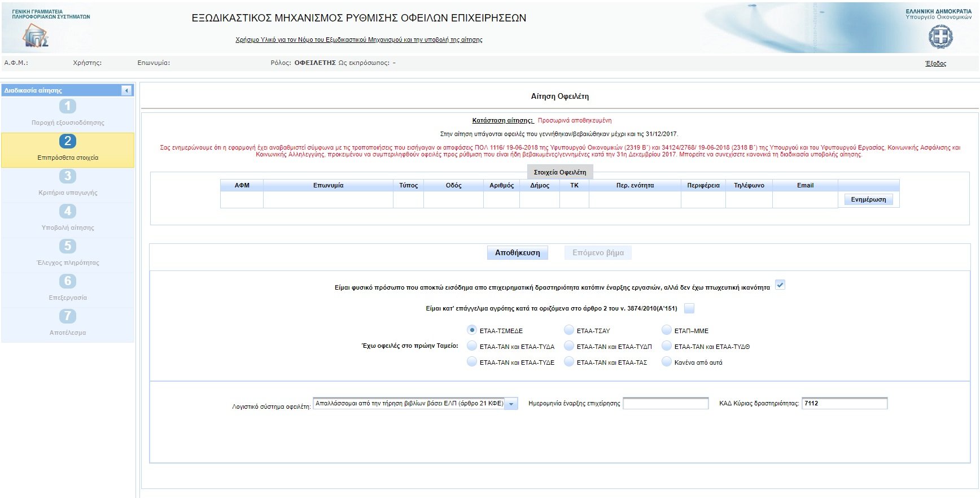Choose the 'Κανένα από αυτά' radio option
The image size is (980, 498).
[x=667, y=362]
